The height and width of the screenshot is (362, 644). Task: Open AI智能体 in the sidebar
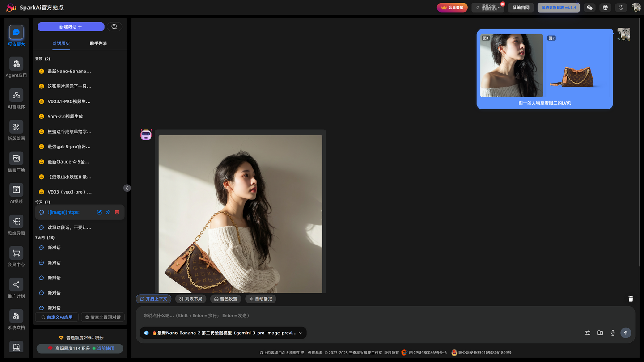pyautogui.click(x=16, y=99)
